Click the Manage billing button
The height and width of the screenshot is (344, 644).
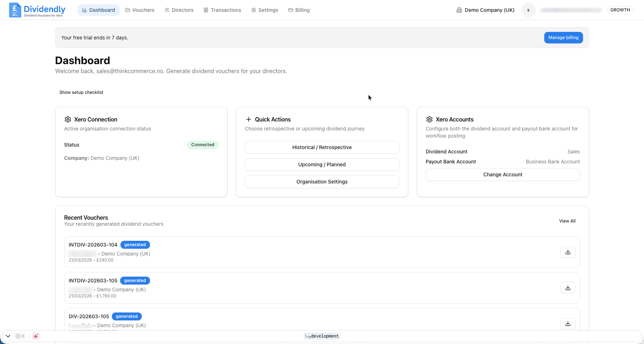coord(563,37)
